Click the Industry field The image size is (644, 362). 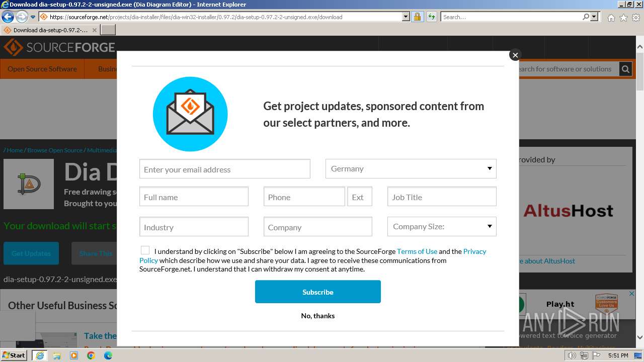point(194,227)
